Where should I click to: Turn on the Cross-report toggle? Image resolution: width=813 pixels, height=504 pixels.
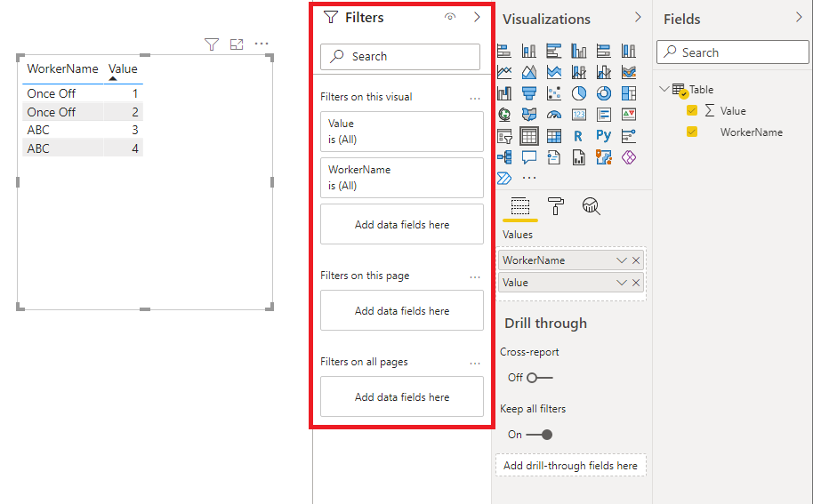click(x=539, y=378)
